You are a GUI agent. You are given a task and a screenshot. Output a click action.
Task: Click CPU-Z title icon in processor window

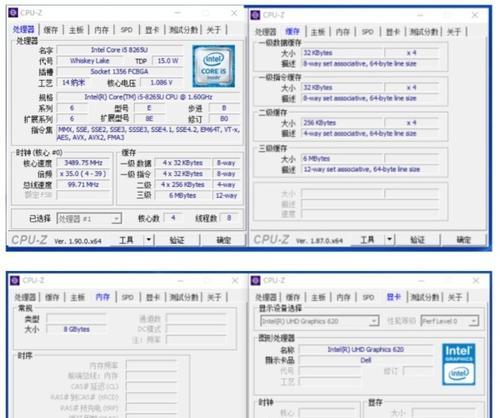[x=13, y=13]
